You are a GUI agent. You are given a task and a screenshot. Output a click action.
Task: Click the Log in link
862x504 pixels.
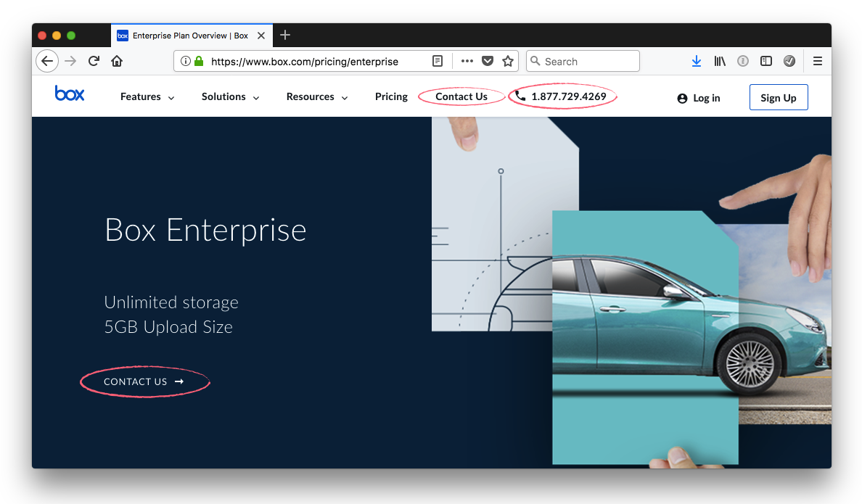[707, 98]
